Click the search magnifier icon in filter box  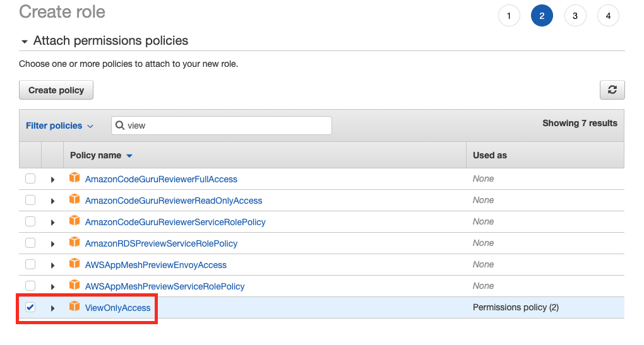[120, 125]
